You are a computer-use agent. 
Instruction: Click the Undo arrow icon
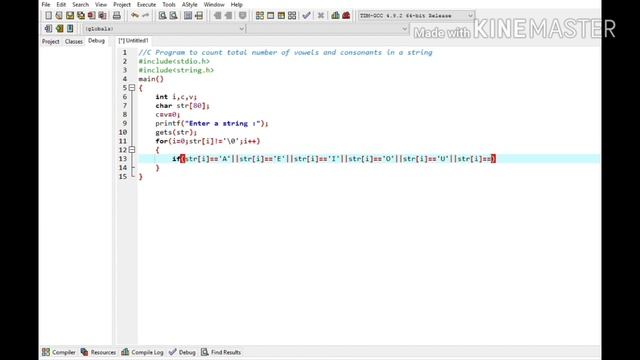[x=135, y=16]
